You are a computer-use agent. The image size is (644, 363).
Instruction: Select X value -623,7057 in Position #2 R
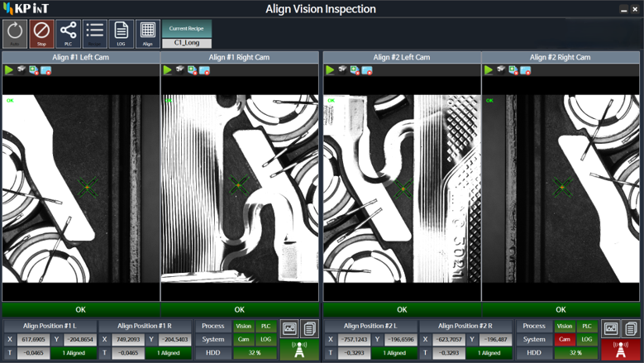(450, 340)
